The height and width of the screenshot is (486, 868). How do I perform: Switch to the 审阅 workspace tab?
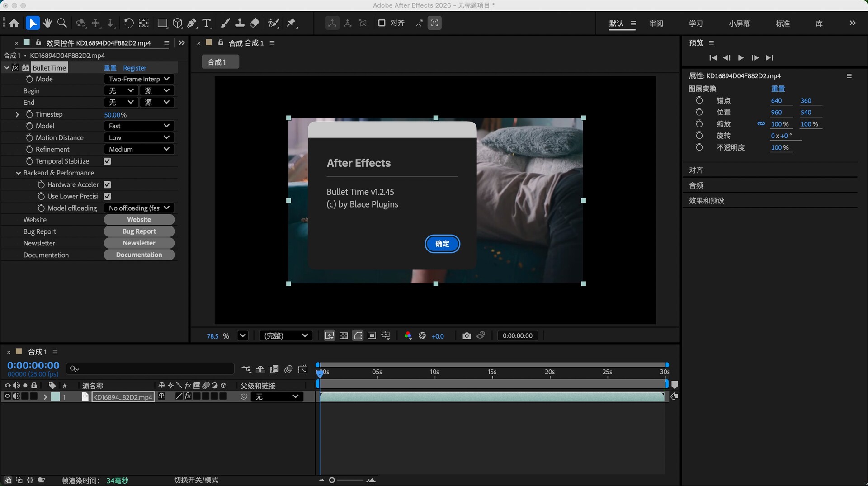656,24
